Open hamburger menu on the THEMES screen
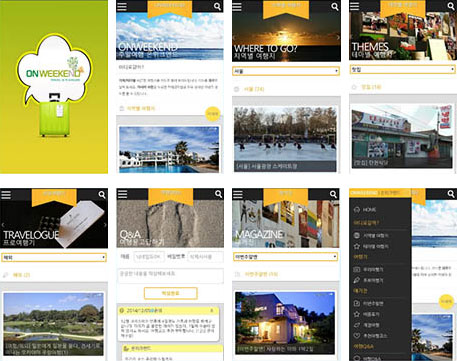 [354, 6]
